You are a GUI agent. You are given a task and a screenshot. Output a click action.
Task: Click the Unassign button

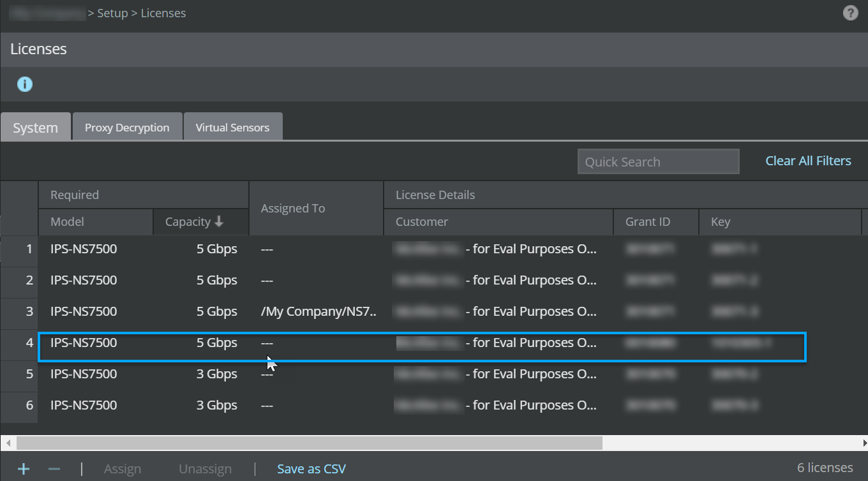(205, 469)
